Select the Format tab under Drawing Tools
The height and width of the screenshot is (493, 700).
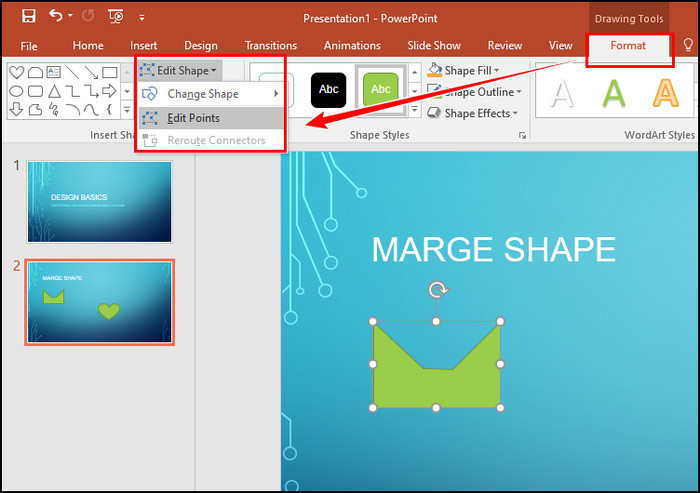pos(628,46)
